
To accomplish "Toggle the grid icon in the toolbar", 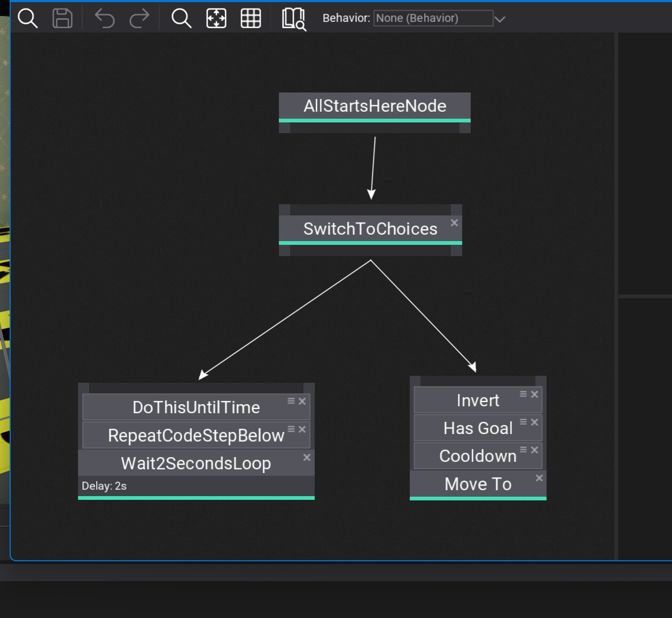I will (251, 18).
